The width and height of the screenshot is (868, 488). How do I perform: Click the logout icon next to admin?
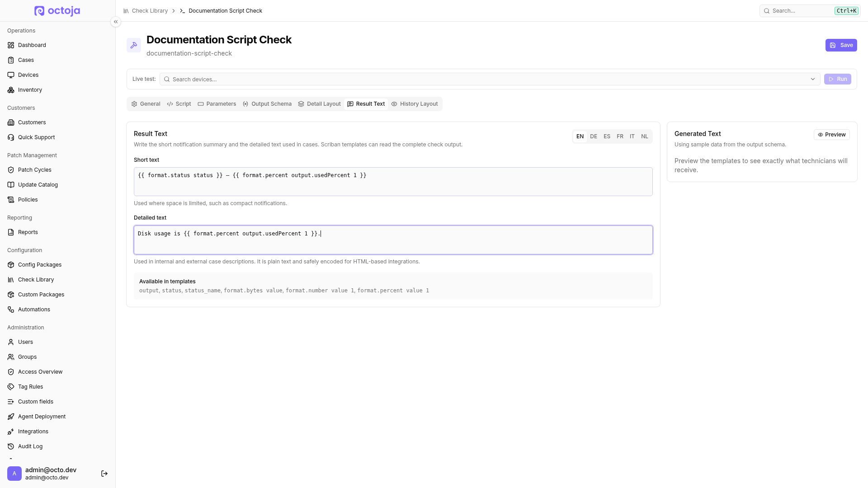(x=104, y=474)
